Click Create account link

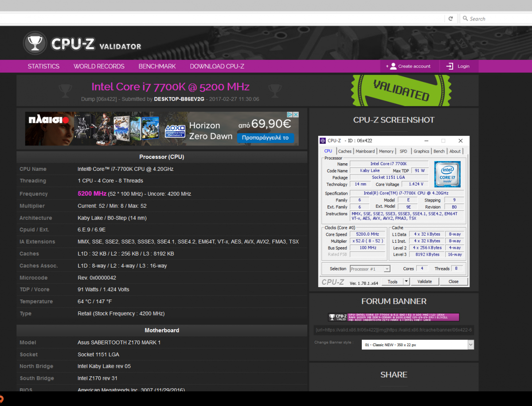click(x=414, y=66)
